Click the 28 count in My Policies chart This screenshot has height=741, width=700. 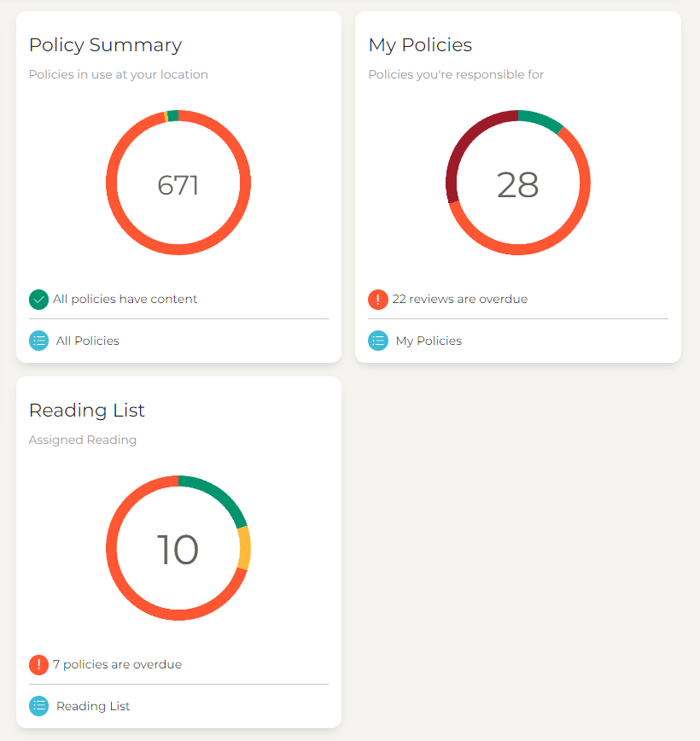518,184
